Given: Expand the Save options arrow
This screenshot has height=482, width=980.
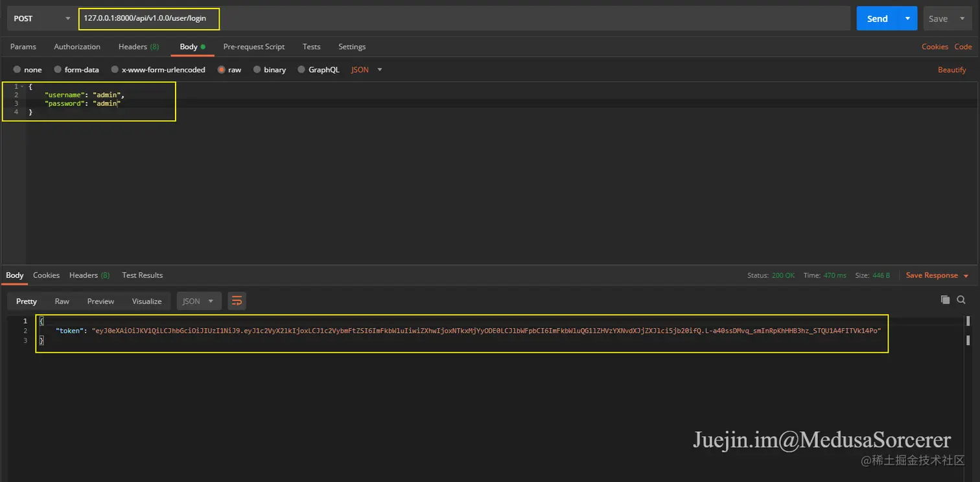Looking at the screenshot, I should point(962,19).
